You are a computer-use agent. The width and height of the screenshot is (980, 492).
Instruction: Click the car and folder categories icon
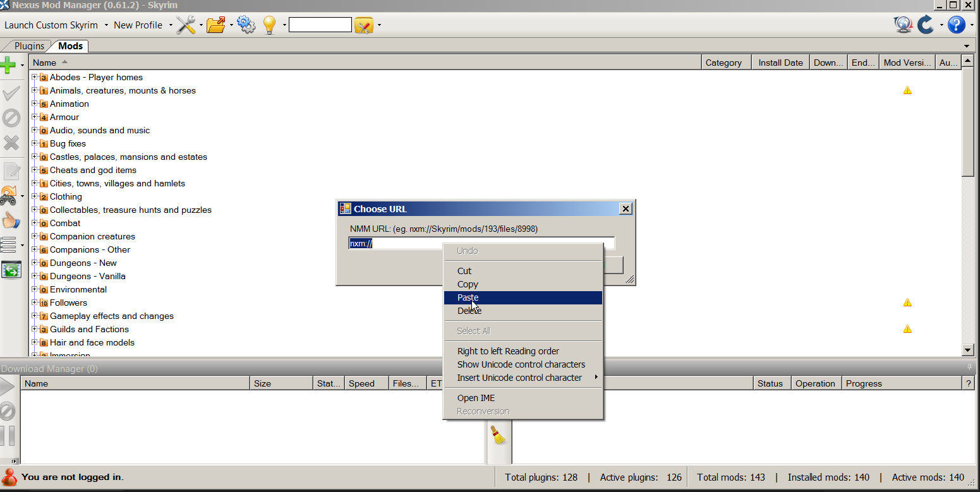[x=8, y=196]
